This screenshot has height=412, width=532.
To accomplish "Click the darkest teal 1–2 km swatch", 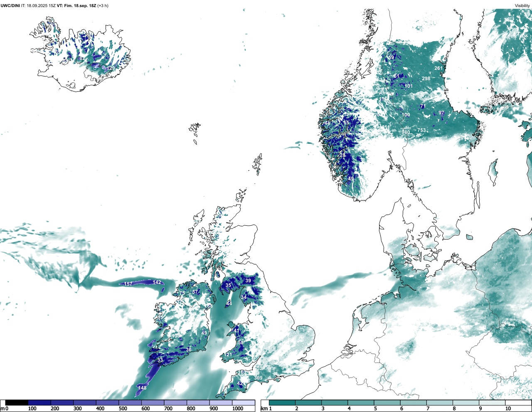I will tap(282, 402).
